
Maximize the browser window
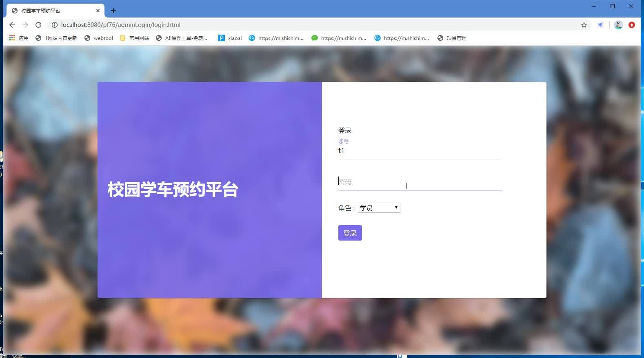coord(613,6)
